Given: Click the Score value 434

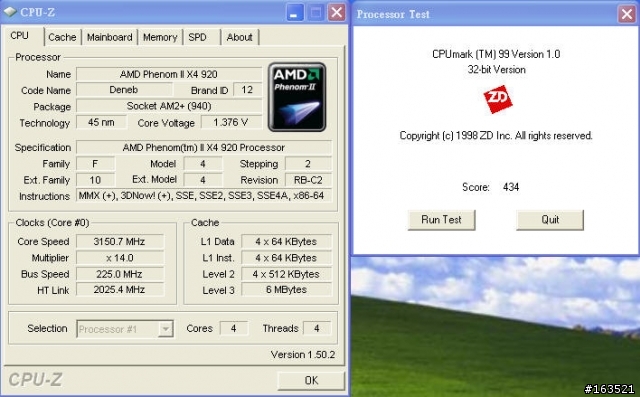Looking at the screenshot, I should coord(511,187).
